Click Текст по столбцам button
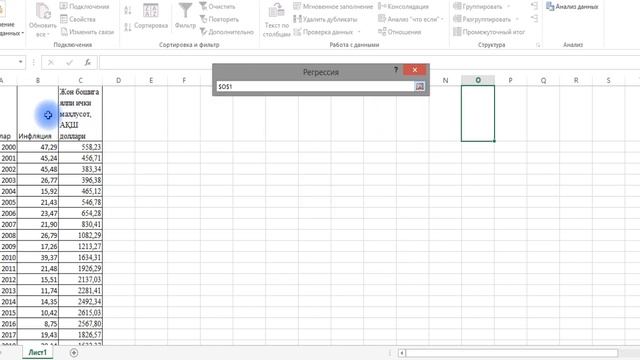 click(x=276, y=20)
